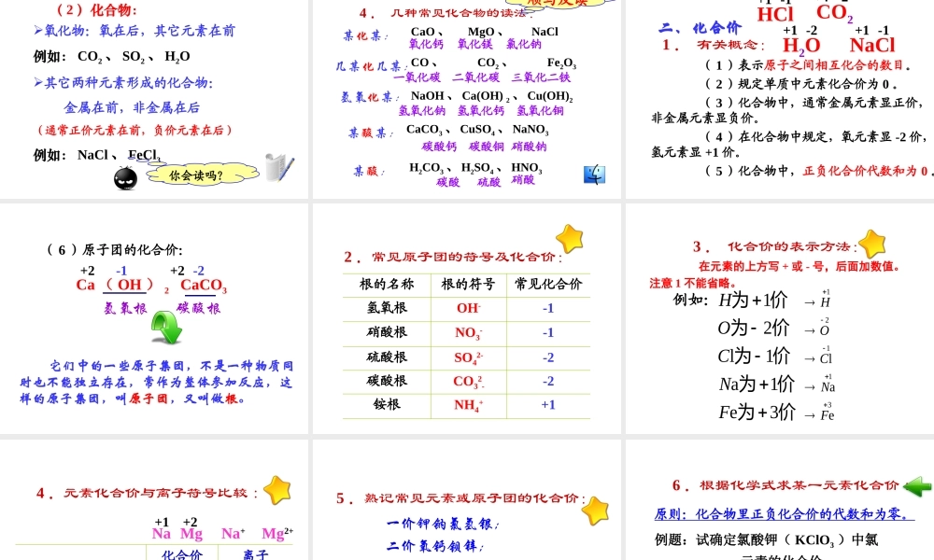This screenshot has height=560, width=934.
Task: Click the label 某化某:
Action: [366, 36]
